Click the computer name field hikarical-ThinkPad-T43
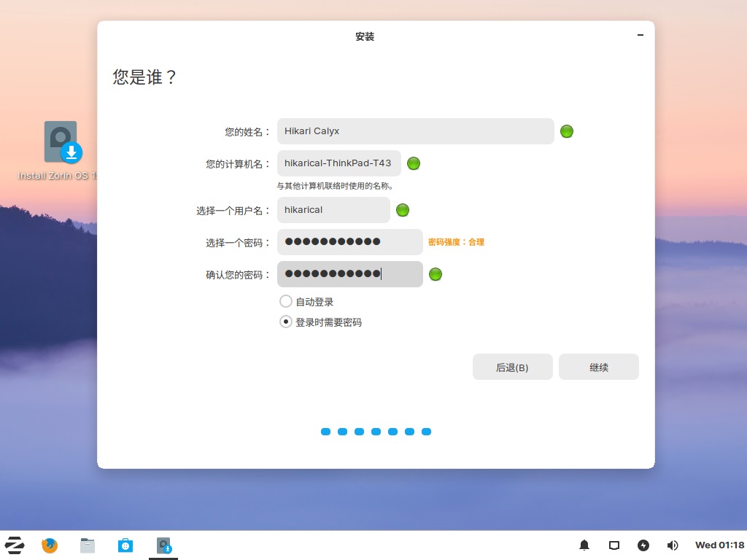The image size is (747, 560). [x=338, y=163]
